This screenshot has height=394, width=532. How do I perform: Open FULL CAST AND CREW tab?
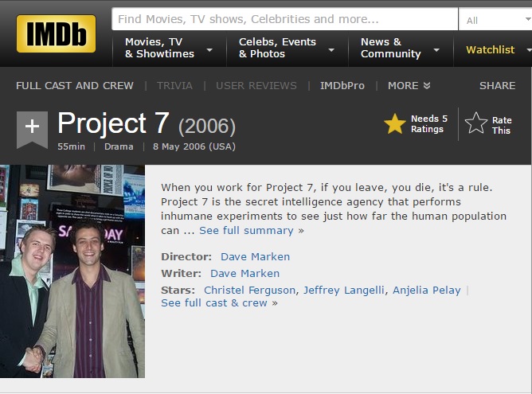[x=75, y=85]
